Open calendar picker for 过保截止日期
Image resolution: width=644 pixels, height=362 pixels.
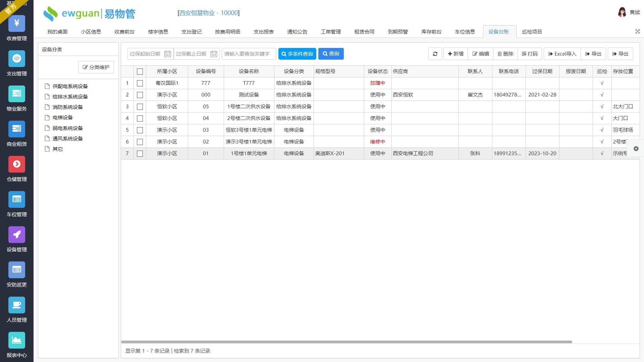[x=214, y=54]
